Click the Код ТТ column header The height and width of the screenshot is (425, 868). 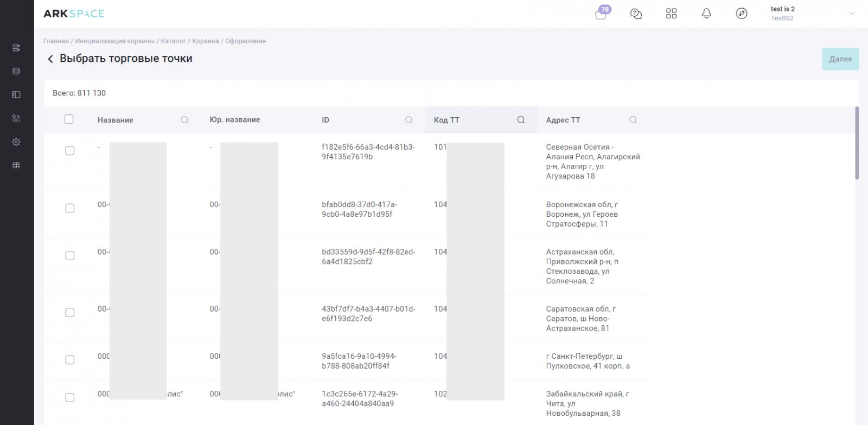pyautogui.click(x=446, y=120)
